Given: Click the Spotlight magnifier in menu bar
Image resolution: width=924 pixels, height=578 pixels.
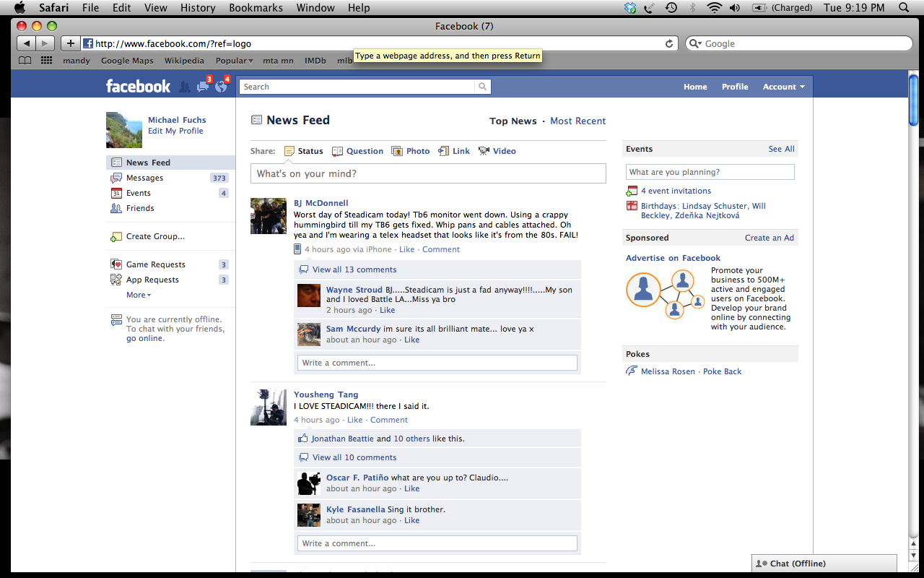Looking at the screenshot, I should [903, 8].
